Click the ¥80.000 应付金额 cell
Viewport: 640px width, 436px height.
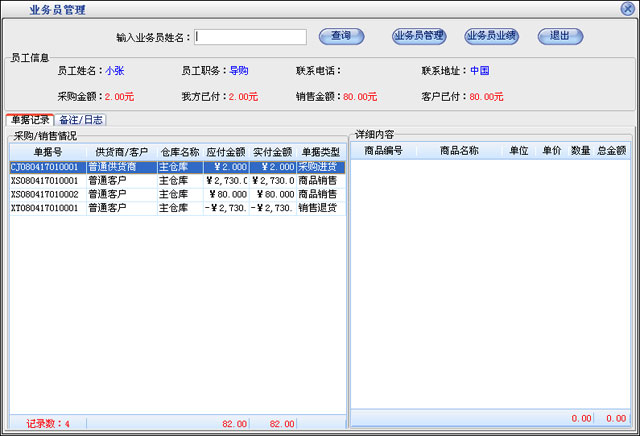pos(228,194)
